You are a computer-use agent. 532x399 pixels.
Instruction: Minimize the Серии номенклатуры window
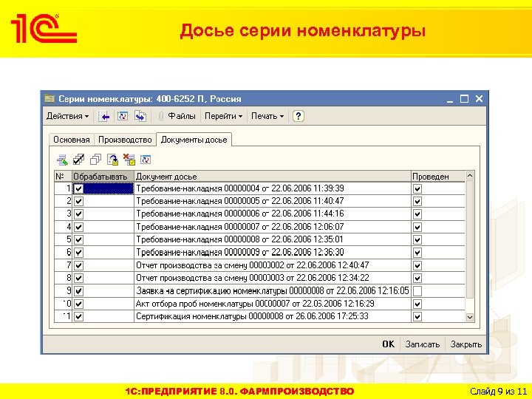[x=450, y=99]
